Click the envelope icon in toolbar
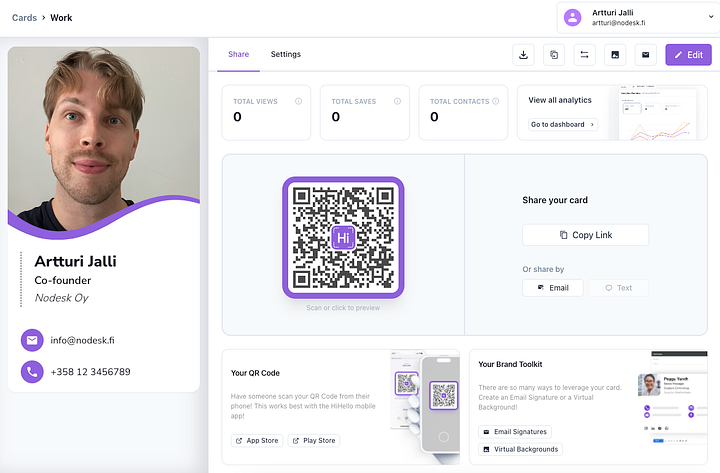 [x=646, y=55]
